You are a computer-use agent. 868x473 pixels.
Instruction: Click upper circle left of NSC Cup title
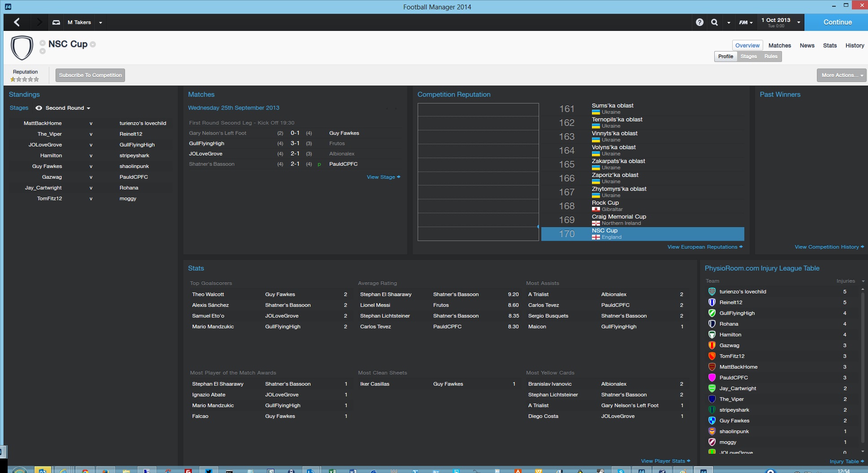pyautogui.click(x=43, y=43)
